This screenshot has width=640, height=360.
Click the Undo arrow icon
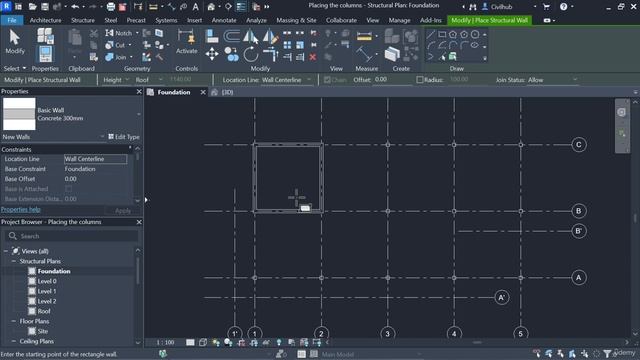(75, 7)
